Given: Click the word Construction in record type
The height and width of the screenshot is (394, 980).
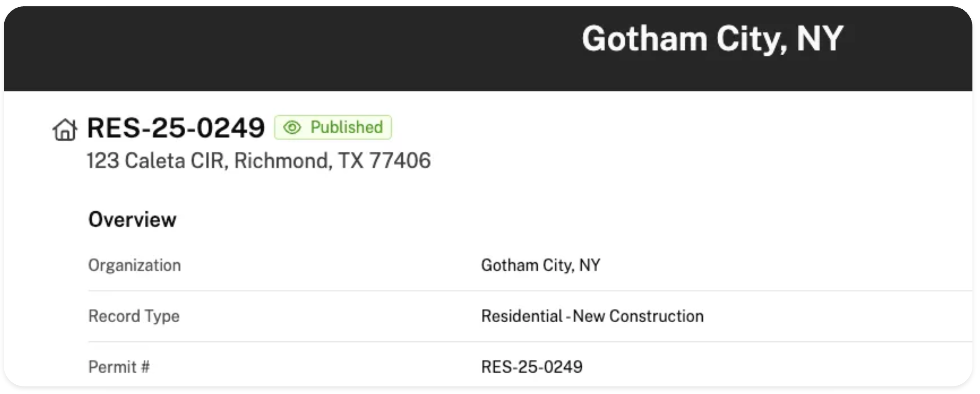Looking at the screenshot, I should pos(656,316).
